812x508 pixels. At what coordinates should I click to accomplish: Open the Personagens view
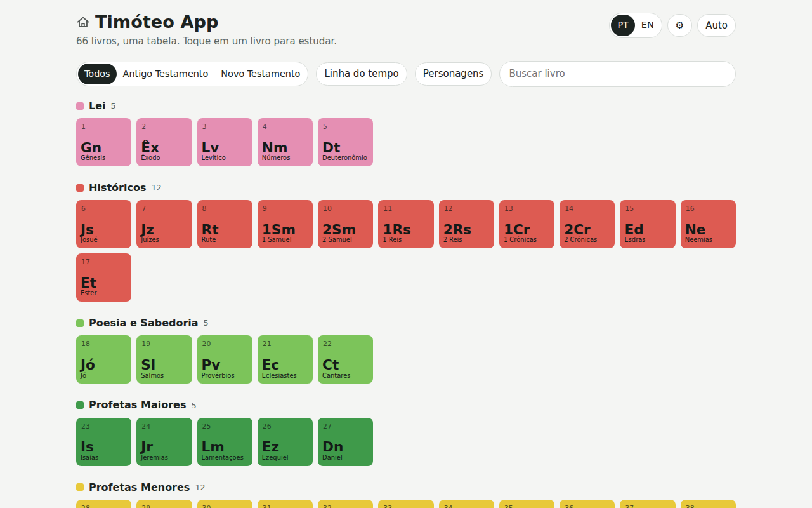coord(453,74)
